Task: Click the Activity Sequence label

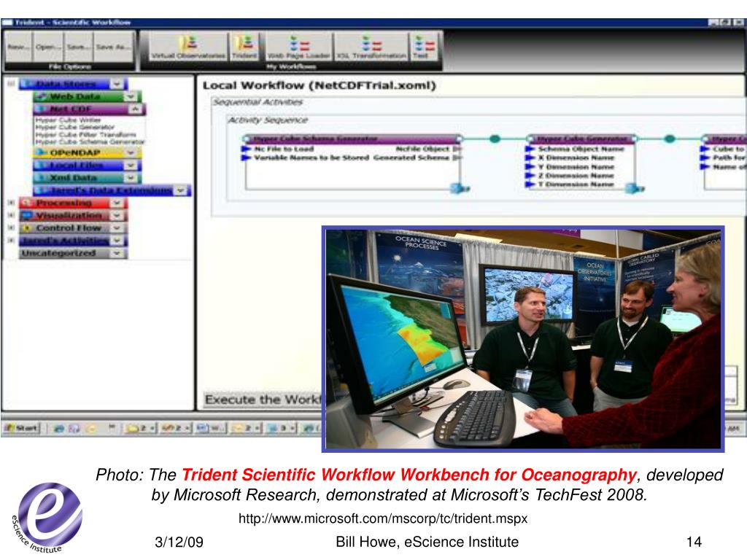Action: tap(268, 120)
